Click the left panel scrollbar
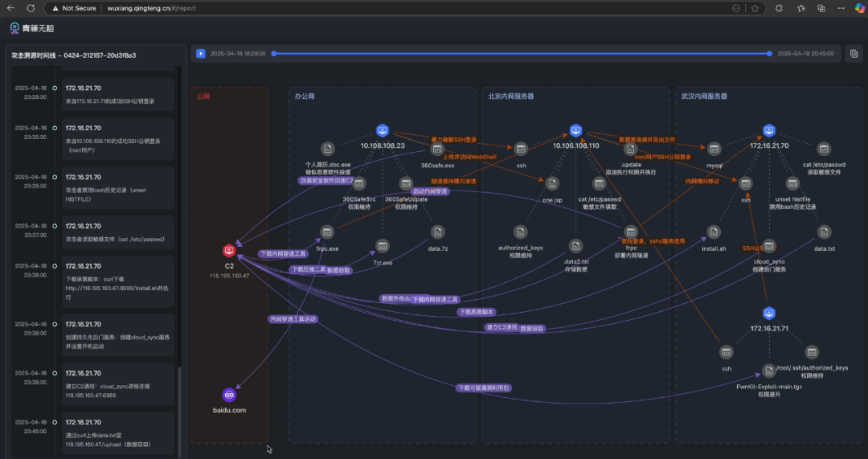 click(x=179, y=402)
